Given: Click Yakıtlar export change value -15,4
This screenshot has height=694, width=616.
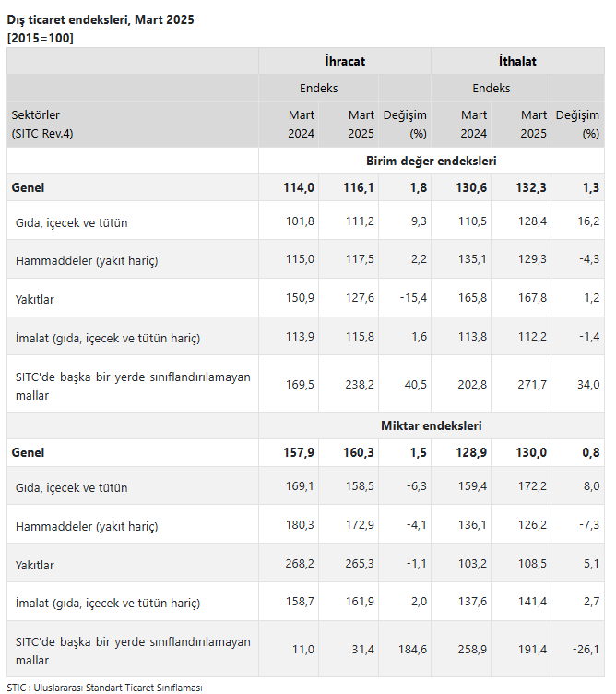Looking at the screenshot, I should (x=413, y=298).
